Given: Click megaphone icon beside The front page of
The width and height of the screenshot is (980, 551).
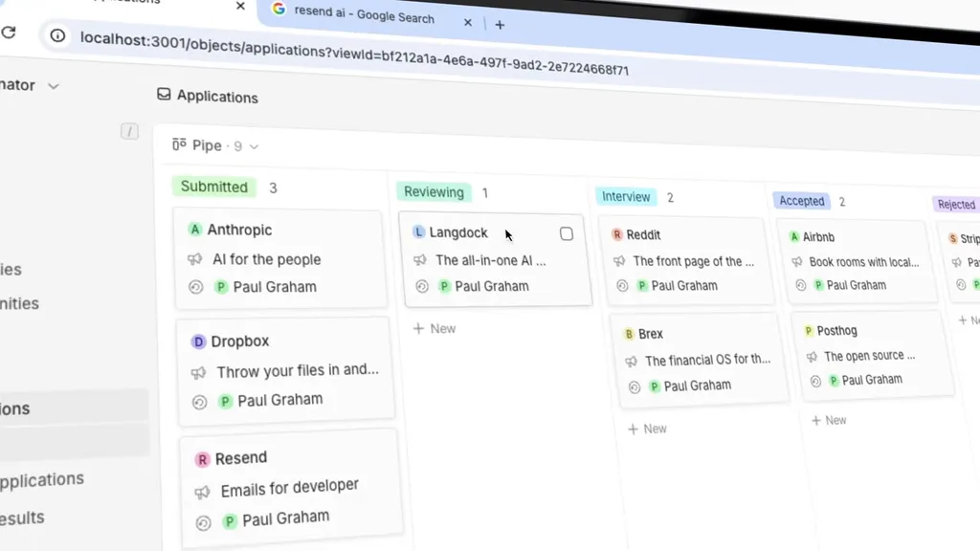Looking at the screenshot, I should tap(619, 261).
